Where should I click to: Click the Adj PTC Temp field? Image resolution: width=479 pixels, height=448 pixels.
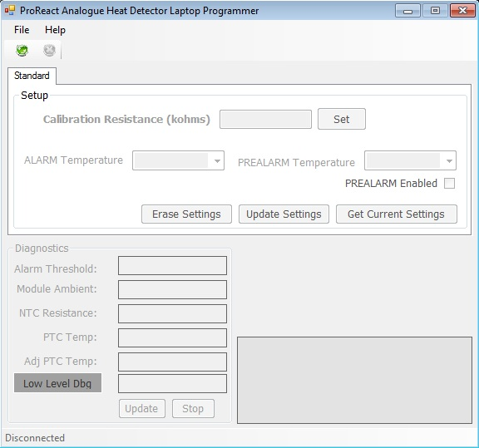click(172, 362)
